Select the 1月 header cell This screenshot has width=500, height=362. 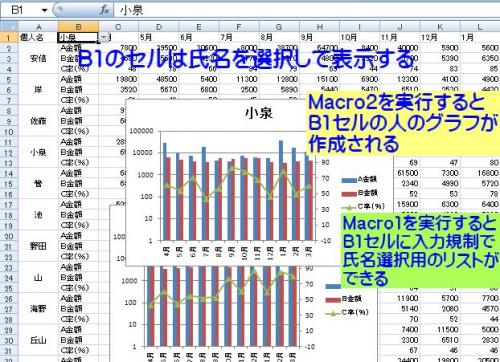tap(480, 37)
